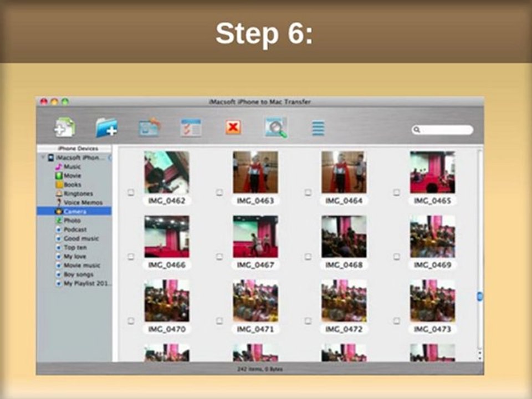The image size is (532, 399).
Task: Click the add folder toolbar icon
Action: click(x=106, y=127)
